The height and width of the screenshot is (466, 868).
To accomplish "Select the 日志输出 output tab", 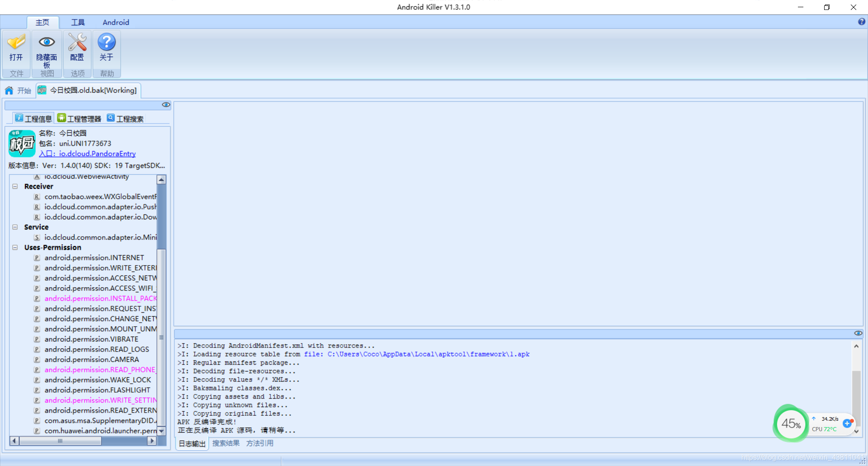I will click(192, 444).
